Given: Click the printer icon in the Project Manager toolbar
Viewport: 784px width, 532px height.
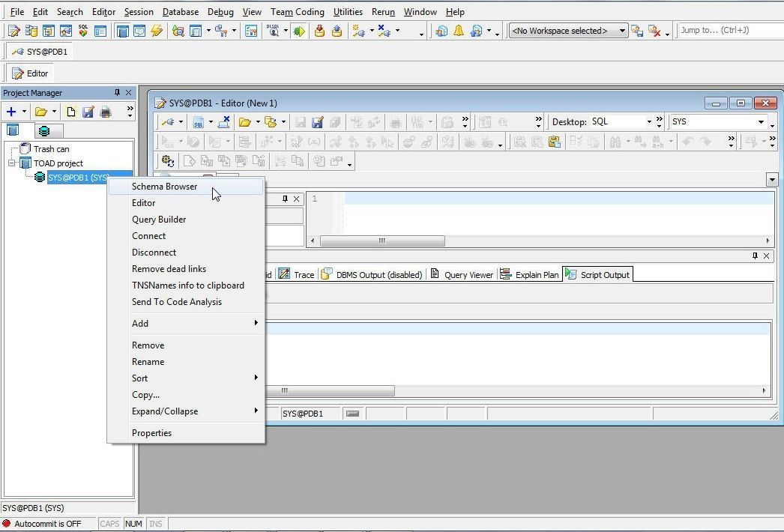Looking at the screenshot, I should 106,112.
